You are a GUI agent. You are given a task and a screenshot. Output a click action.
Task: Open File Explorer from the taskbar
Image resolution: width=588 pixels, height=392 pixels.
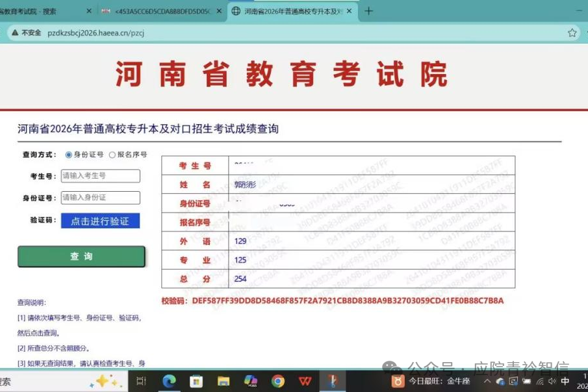click(x=224, y=382)
